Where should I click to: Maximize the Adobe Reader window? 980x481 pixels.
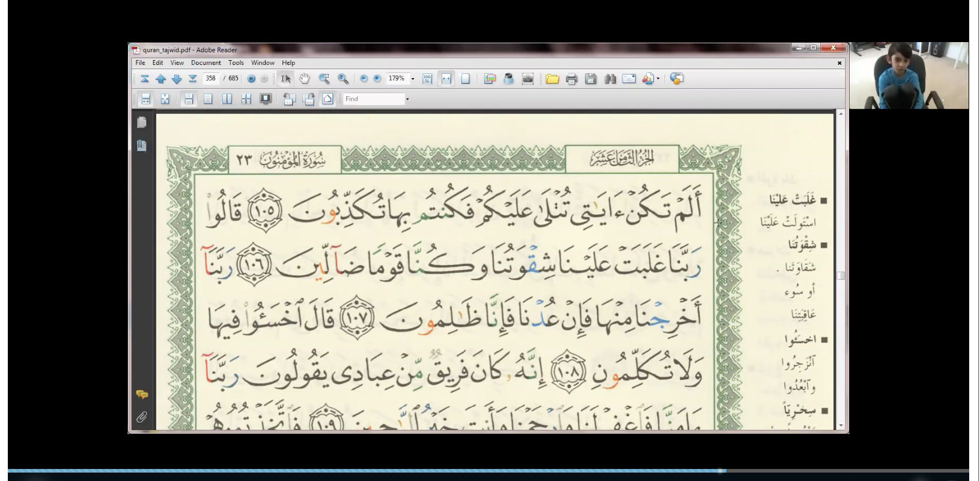814,47
